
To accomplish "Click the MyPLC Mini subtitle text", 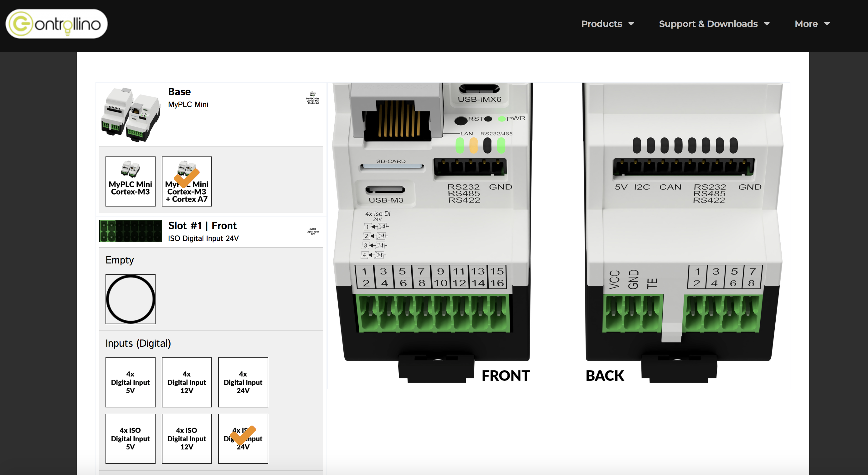I will (x=188, y=105).
